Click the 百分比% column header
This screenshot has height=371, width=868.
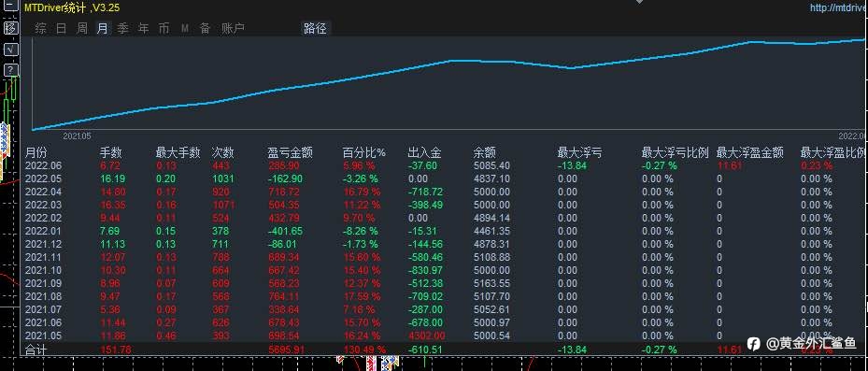[x=364, y=152]
